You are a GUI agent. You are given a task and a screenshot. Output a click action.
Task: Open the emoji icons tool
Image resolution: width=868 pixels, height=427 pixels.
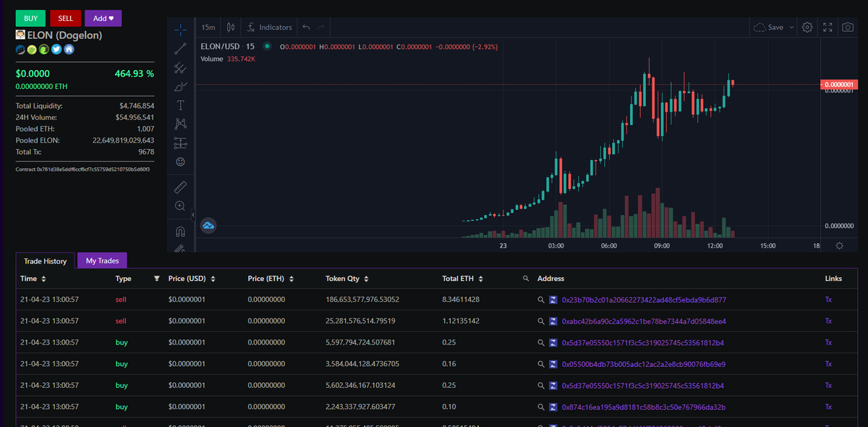180,162
